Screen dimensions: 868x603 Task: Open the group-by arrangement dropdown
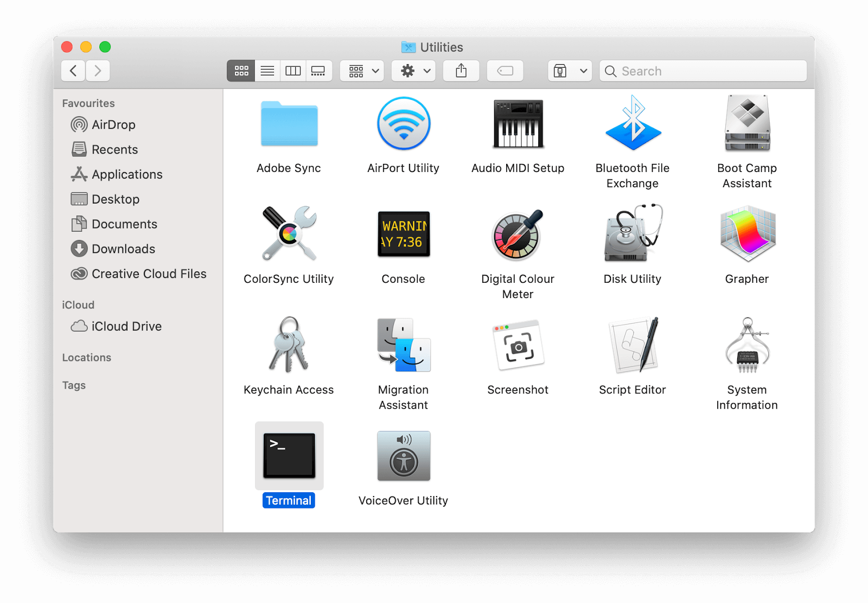(362, 71)
